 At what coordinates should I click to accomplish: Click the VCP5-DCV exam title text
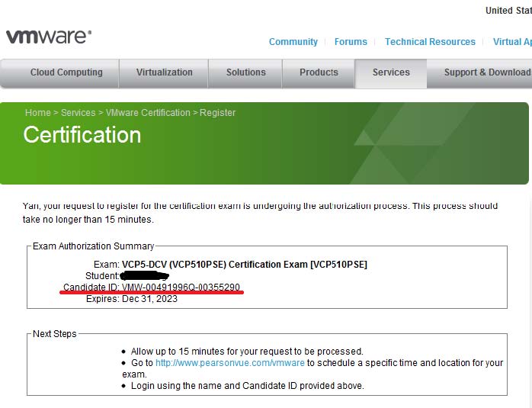tap(244, 265)
